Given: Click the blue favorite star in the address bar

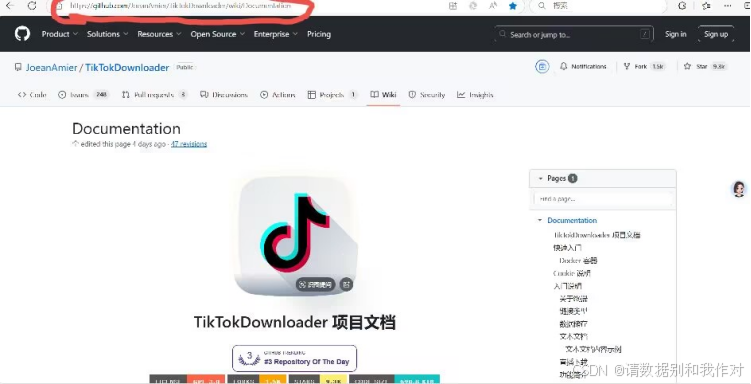Looking at the screenshot, I should pos(513,6).
